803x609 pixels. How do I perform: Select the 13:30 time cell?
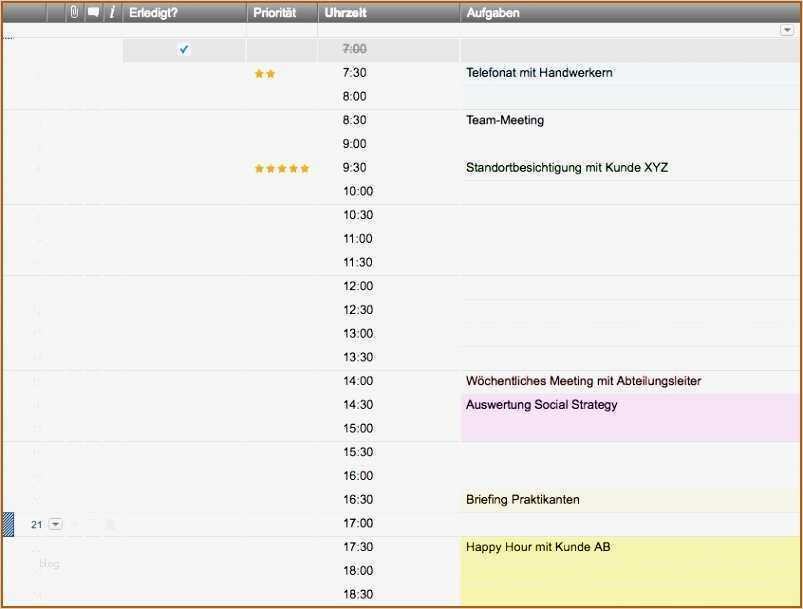(389, 358)
